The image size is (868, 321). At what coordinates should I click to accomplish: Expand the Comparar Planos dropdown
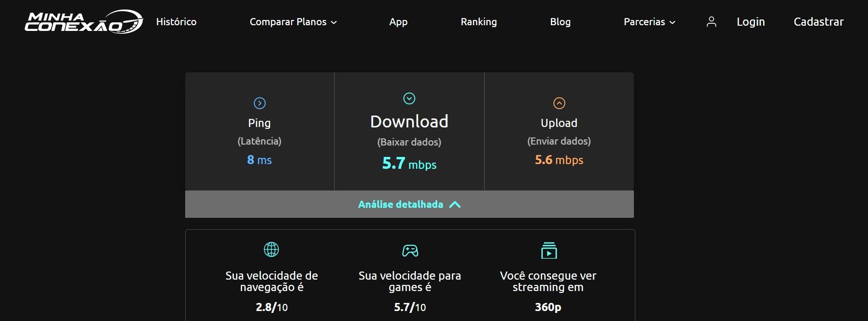pyautogui.click(x=293, y=22)
